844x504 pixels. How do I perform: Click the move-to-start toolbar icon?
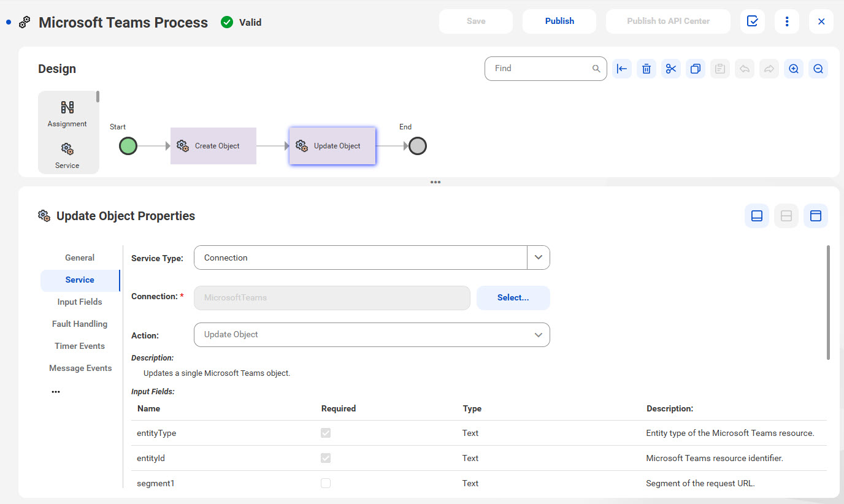point(622,69)
